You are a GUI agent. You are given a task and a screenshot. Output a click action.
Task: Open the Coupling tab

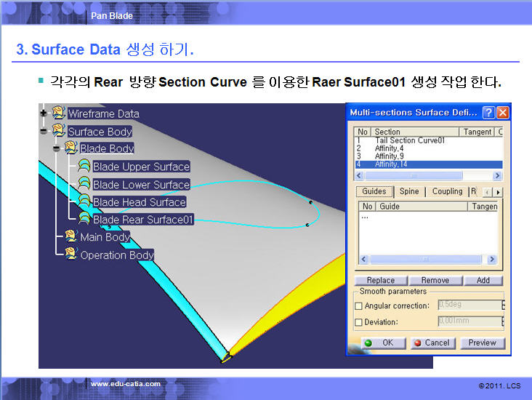pos(447,191)
